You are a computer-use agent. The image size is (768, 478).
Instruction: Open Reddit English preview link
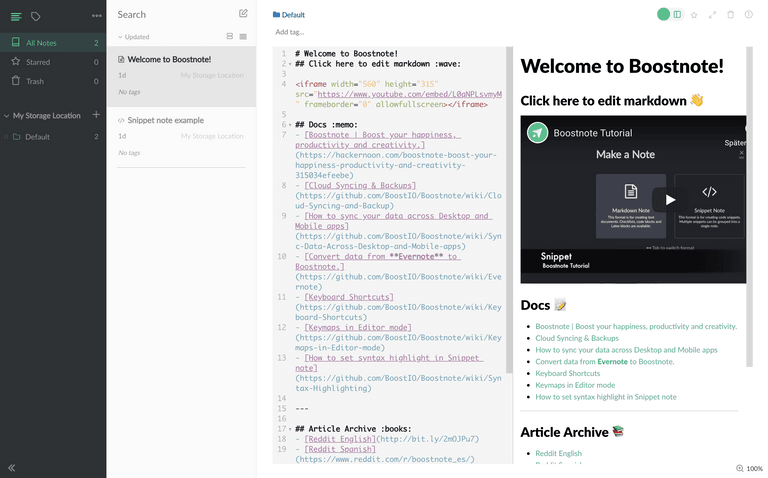558,453
